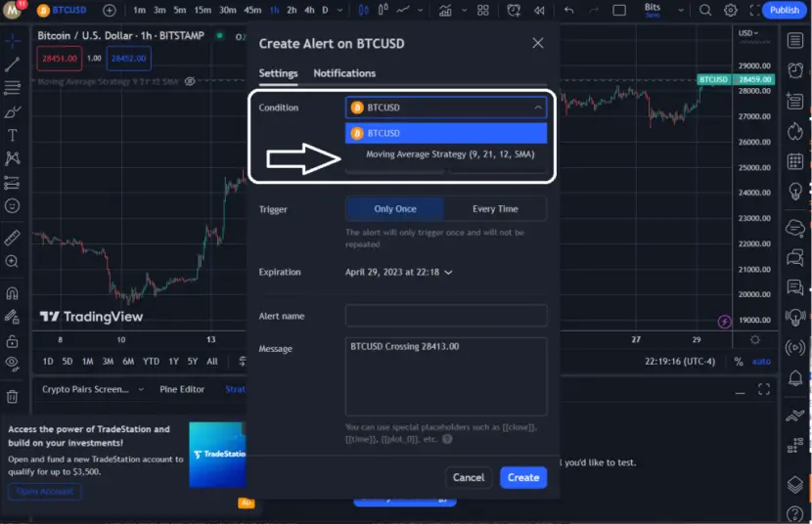Open the layout grid selector
Screen dimensions: 812x524
tap(482, 10)
